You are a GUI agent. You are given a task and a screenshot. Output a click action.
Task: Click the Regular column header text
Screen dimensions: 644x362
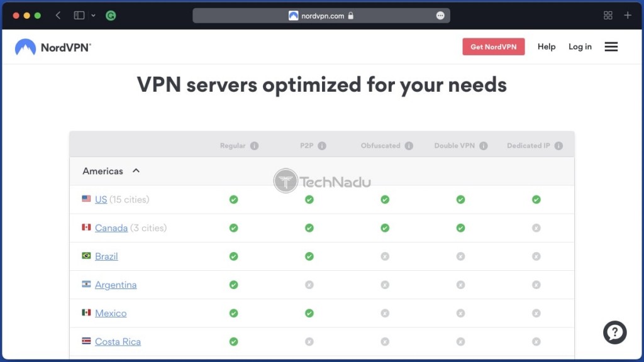click(x=233, y=146)
